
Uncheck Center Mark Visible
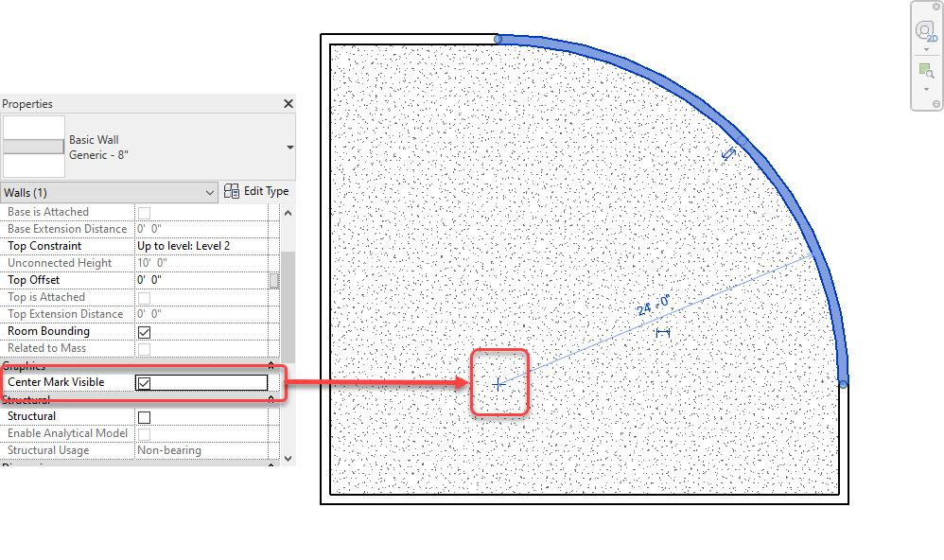[x=145, y=383]
